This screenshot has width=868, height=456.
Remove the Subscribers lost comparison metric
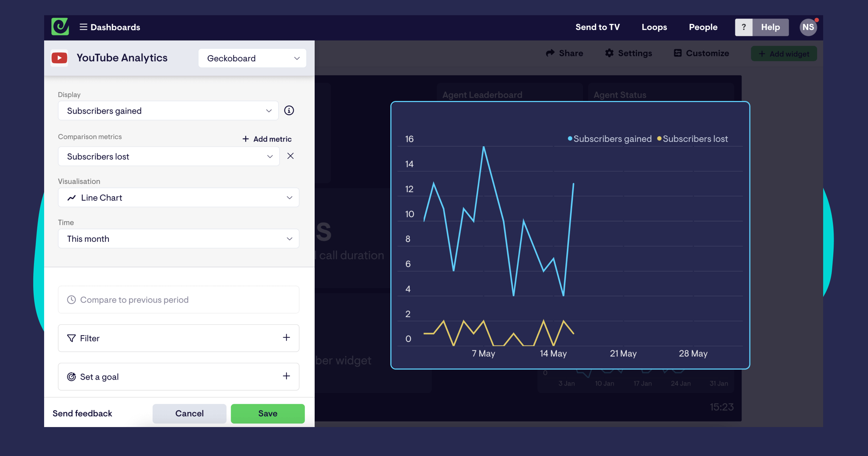290,156
